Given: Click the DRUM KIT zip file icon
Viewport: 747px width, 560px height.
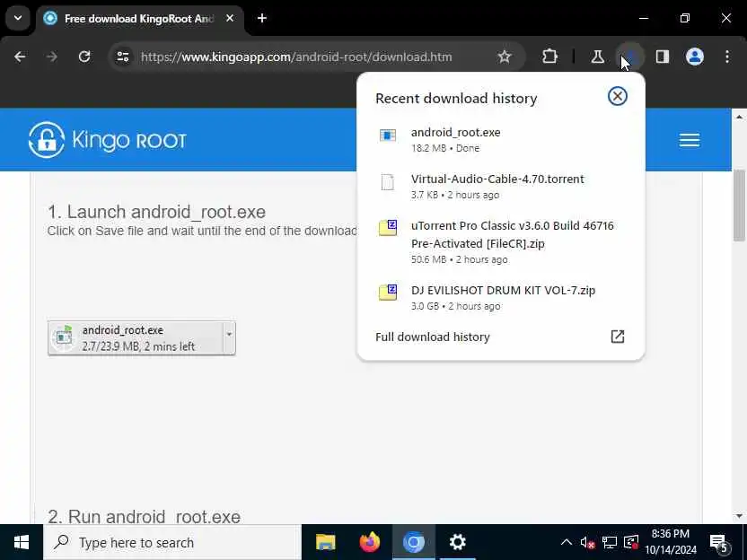Looking at the screenshot, I should point(388,293).
